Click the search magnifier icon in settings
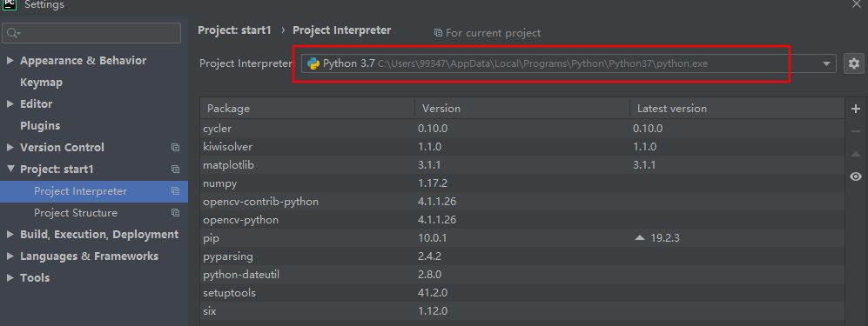868x326 pixels. click(13, 33)
